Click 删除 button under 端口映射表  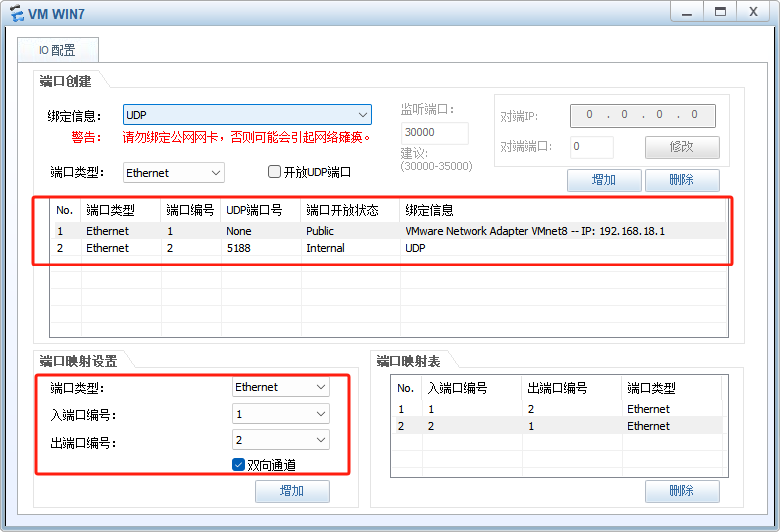pos(682,491)
